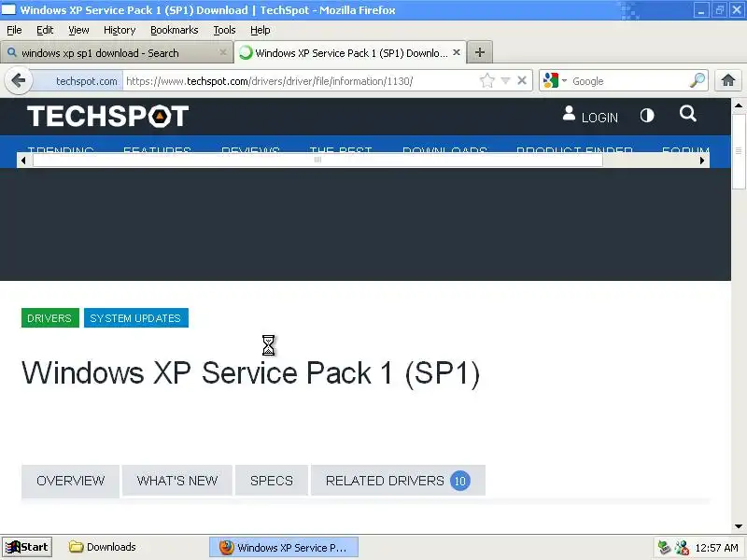Image resolution: width=747 pixels, height=560 pixels.
Task: Open the Bookmarks menu
Action: pyautogui.click(x=175, y=30)
